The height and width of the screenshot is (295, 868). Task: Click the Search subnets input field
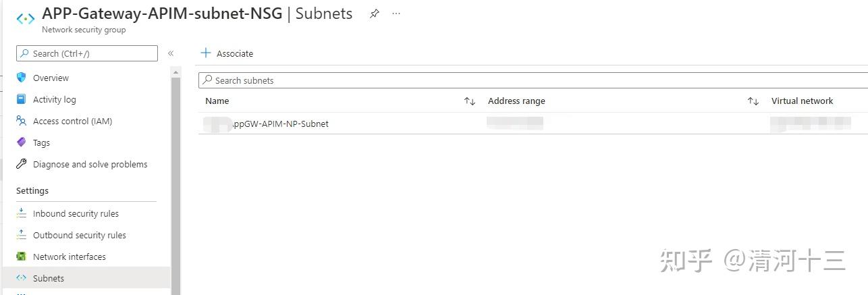point(533,80)
